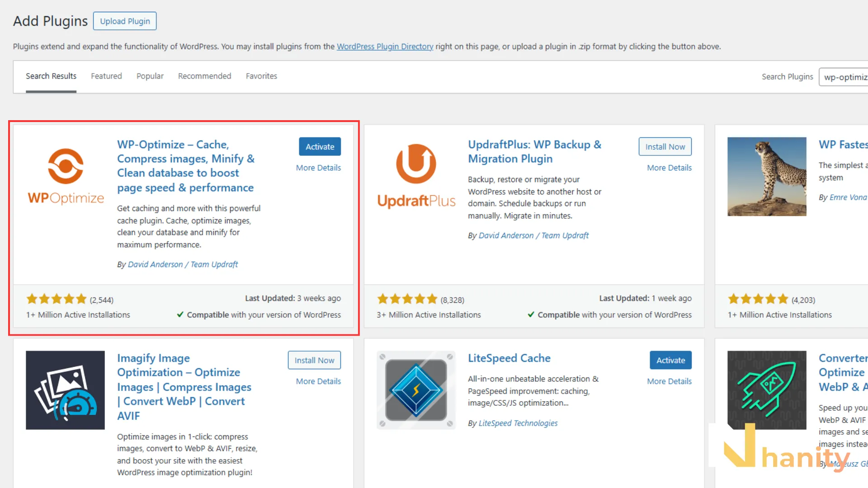View More Details for UpdraftPlus
The width and height of the screenshot is (868, 488).
(669, 168)
